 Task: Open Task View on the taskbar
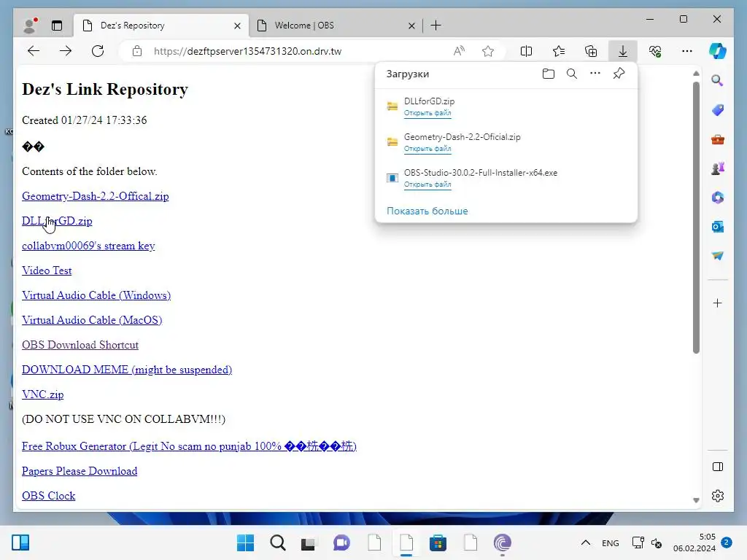(308, 542)
